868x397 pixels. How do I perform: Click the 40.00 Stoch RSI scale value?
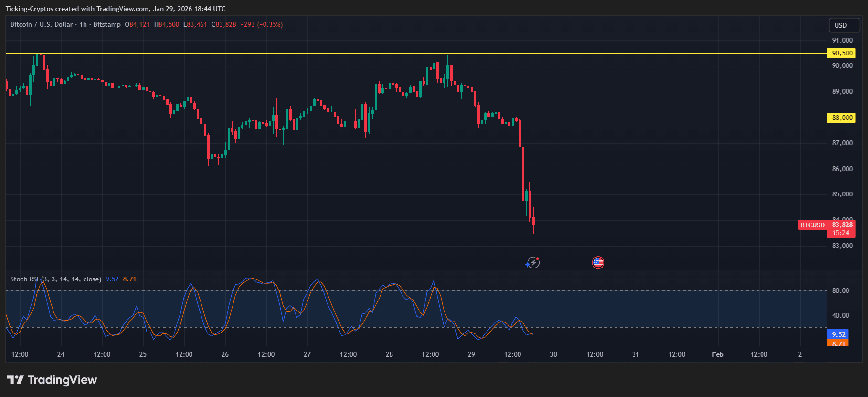(840, 315)
